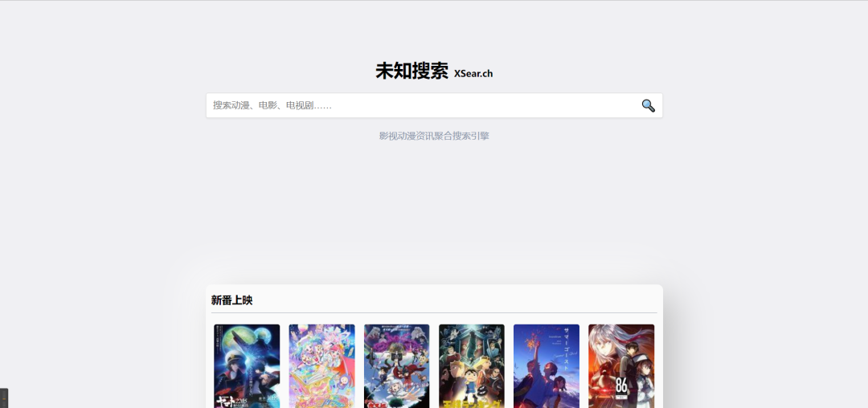Open the 86 anime poster thumbnail
Viewport: 868px width, 408px height.
click(x=621, y=366)
